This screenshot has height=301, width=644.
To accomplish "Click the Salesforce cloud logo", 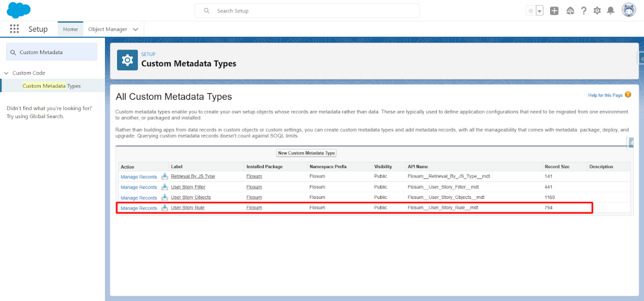I will (x=19, y=10).
